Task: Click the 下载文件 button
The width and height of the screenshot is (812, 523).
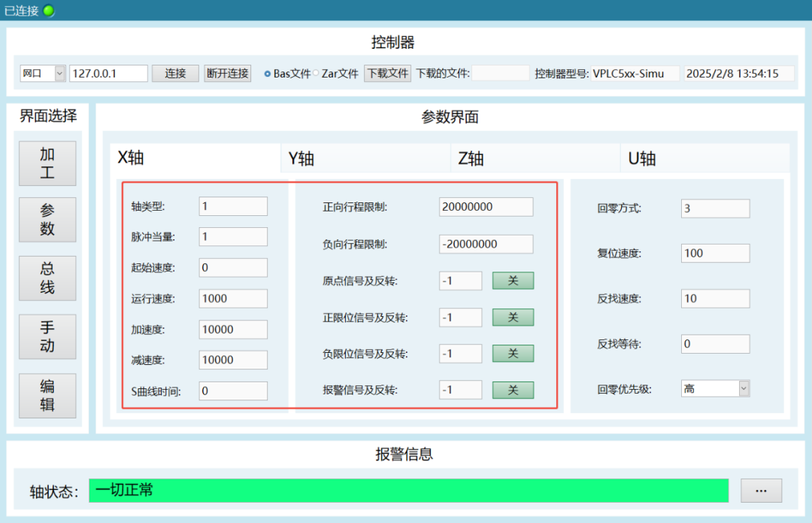Action: pos(387,73)
